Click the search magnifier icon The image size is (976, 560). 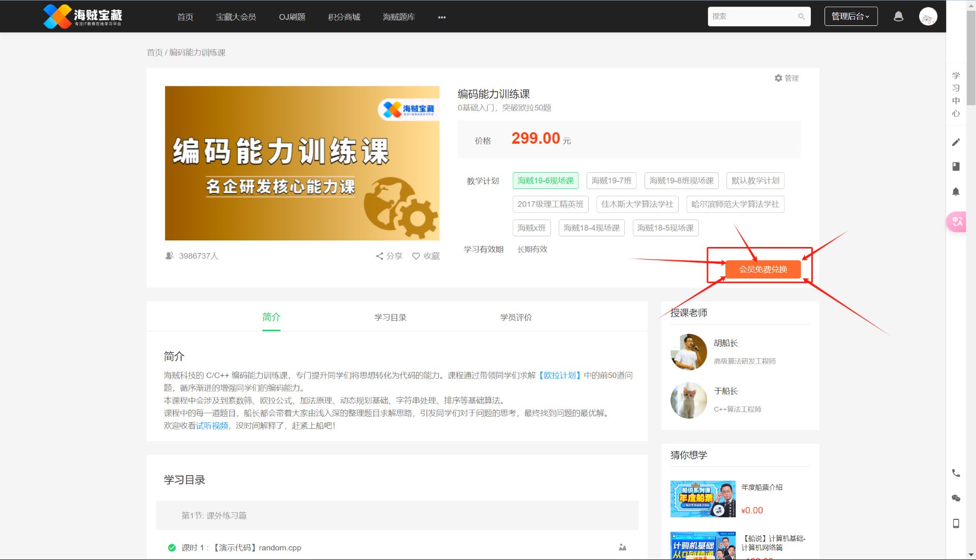[801, 16]
